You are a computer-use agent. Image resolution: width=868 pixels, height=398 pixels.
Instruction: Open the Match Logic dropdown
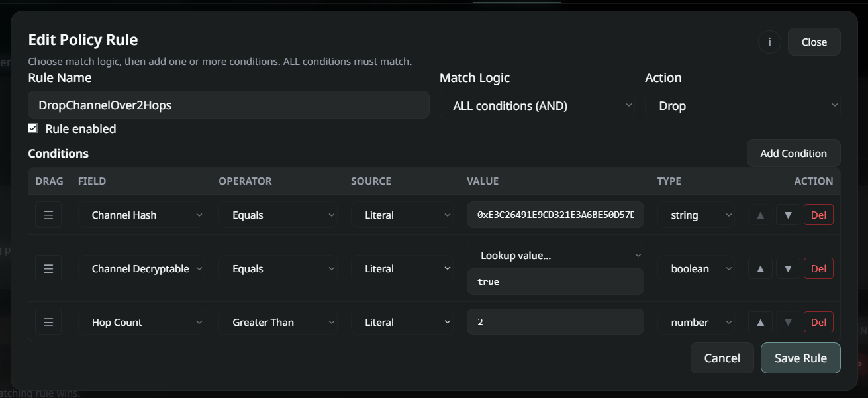[x=537, y=105]
